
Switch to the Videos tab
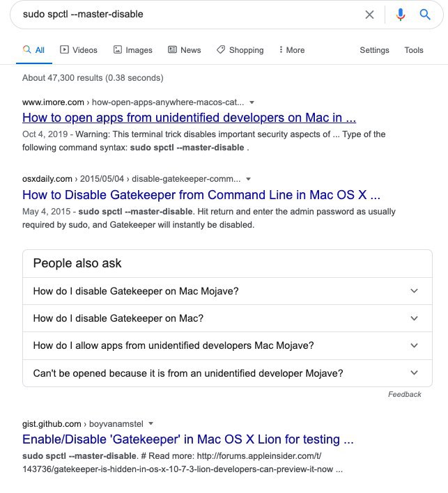[x=79, y=50]
